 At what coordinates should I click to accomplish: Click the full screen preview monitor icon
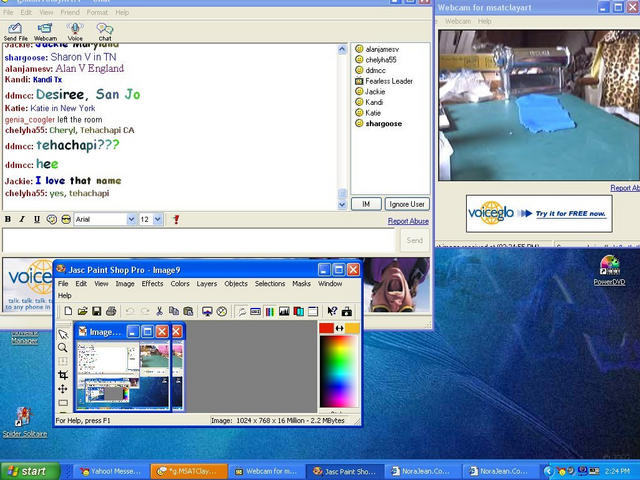coord(207,311)
